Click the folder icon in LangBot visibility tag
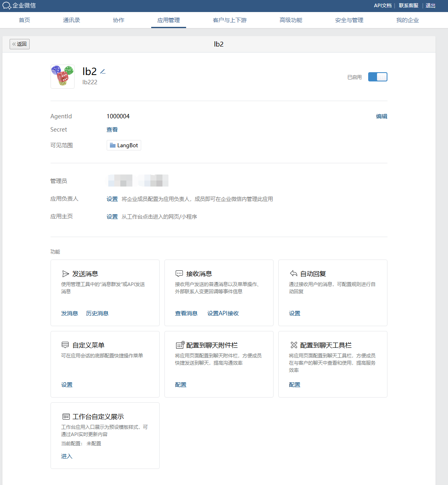 (x=113, y=145)
